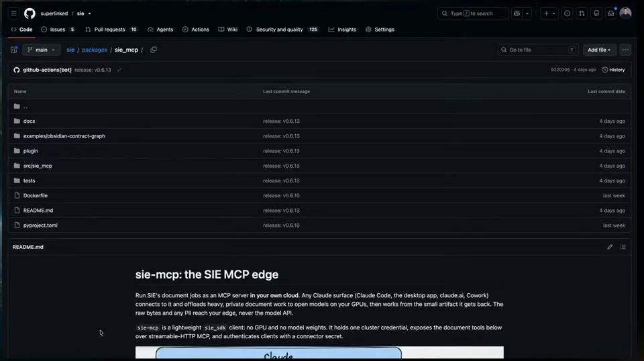
Task: Navigate to packages breadcrumb
Action: pyautogui.click(x=95, y=50)
